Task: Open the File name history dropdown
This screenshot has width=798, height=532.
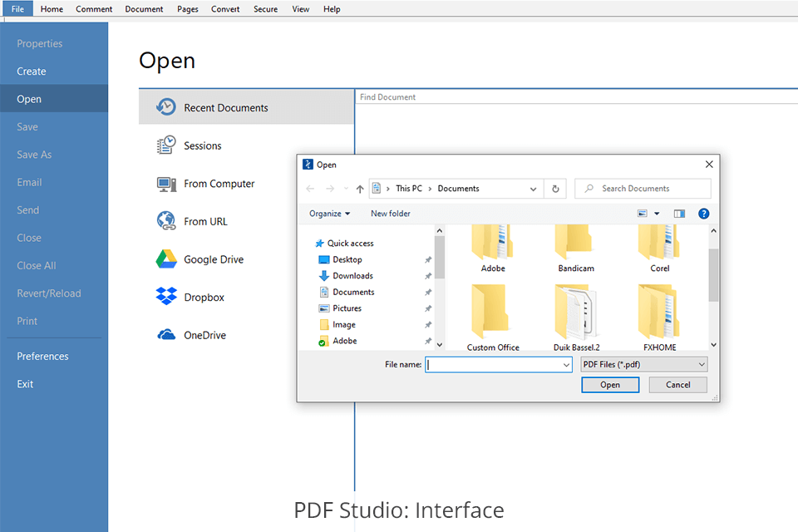Action: pos(566,365)
